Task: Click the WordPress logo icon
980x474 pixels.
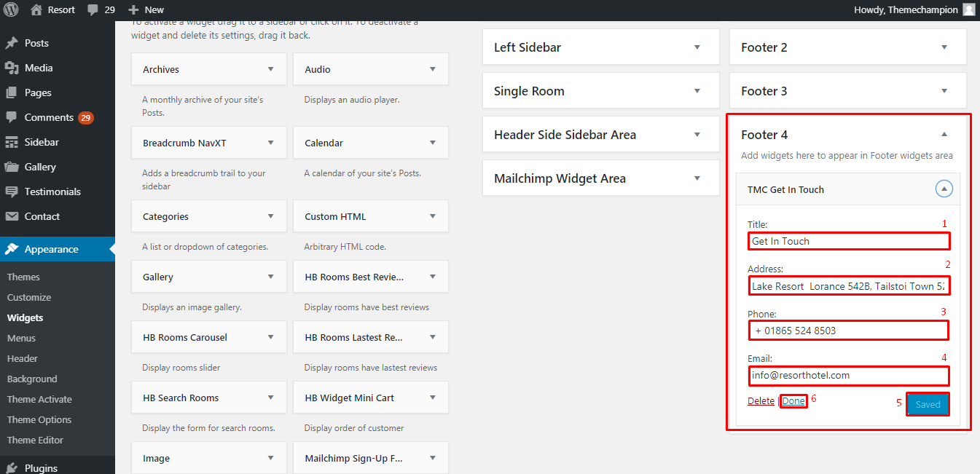Action: pyautogui.click(x=12, y=9)
